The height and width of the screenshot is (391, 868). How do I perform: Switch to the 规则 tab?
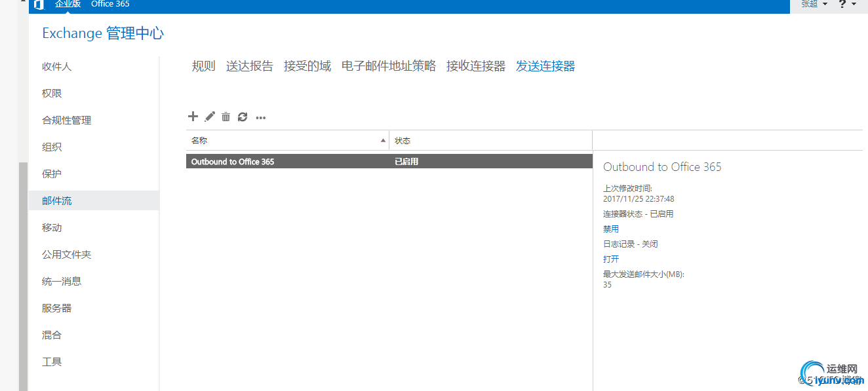[x=204, y=66]
